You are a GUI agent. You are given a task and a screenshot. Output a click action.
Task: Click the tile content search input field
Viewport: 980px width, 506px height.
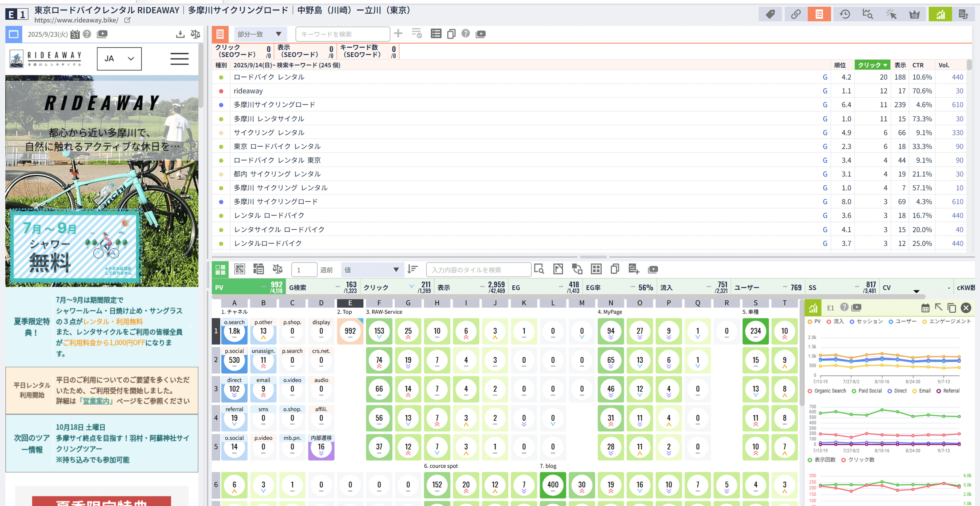click(x=478, y=270)
